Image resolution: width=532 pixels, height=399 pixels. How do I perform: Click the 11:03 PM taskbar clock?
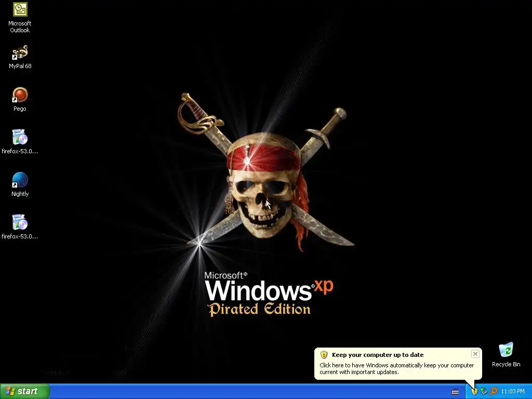click(513, 392)
